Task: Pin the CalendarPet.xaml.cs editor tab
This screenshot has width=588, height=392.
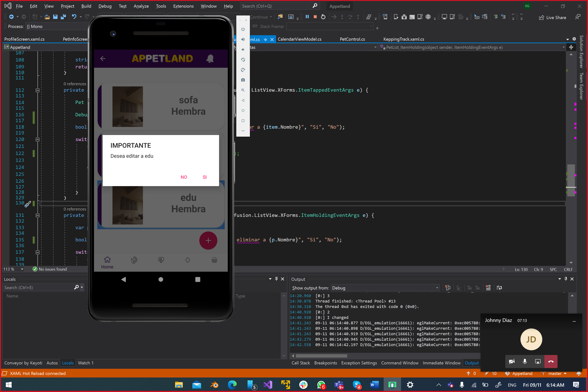Action: [265, 39]
